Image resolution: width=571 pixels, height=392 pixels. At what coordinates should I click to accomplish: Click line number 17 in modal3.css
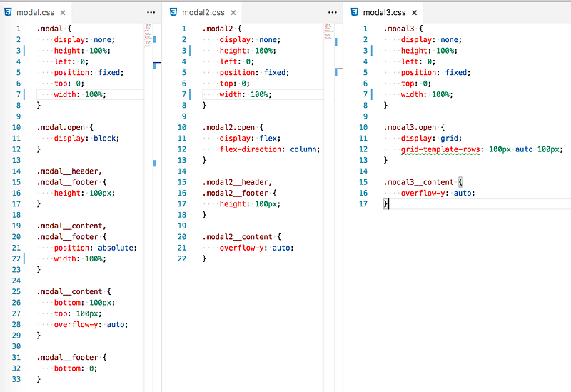coord(363,204)
